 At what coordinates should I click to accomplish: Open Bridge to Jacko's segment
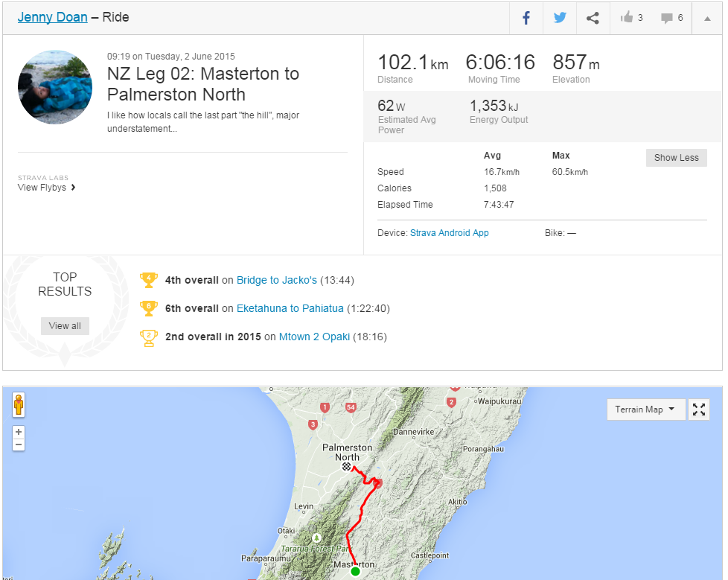click(x=276, y=280)
